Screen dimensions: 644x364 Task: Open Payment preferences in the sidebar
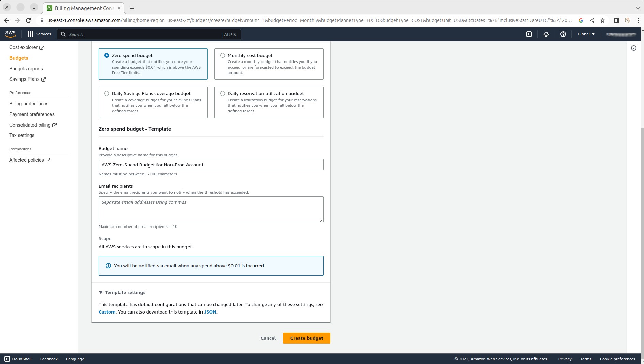click(x=32, y=114)
